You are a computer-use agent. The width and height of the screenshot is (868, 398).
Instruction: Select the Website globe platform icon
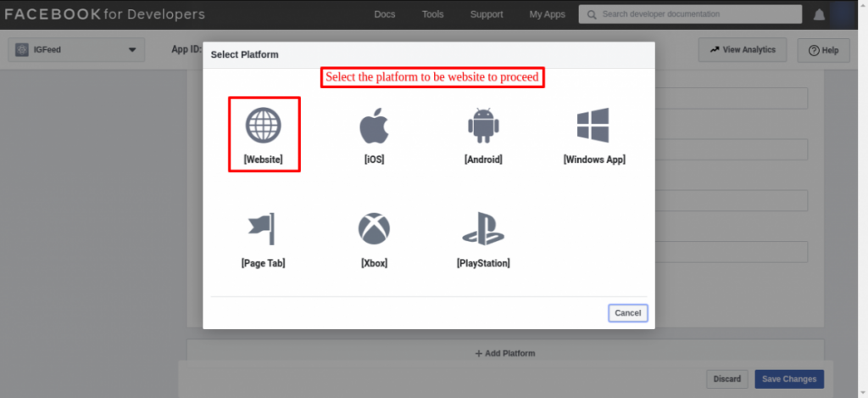pyautogui.click(x=264, y=126)
